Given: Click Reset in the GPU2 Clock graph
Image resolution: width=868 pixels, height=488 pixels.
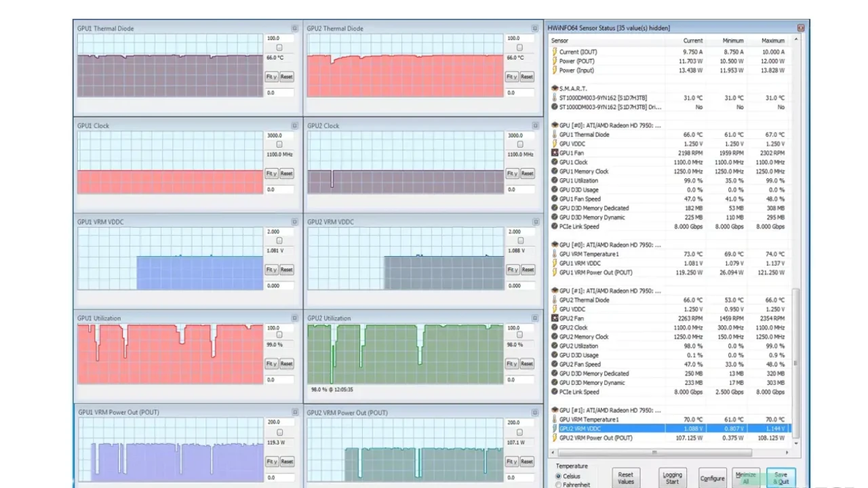Looking at the screenshot, I should coord(527,174).
